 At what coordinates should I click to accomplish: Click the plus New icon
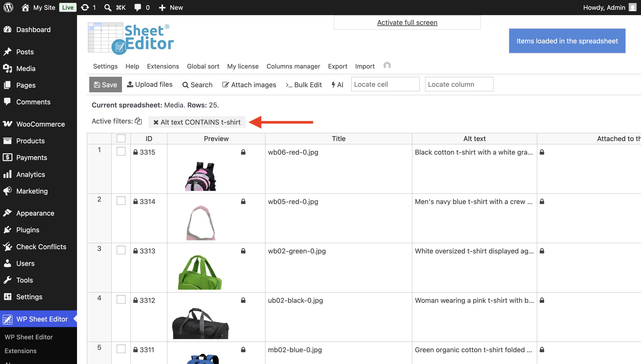click(162, 8)
